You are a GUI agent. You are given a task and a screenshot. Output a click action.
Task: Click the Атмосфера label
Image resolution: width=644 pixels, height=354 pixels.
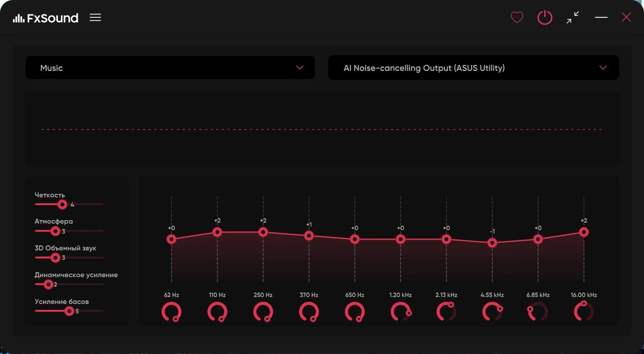(54, 221)
